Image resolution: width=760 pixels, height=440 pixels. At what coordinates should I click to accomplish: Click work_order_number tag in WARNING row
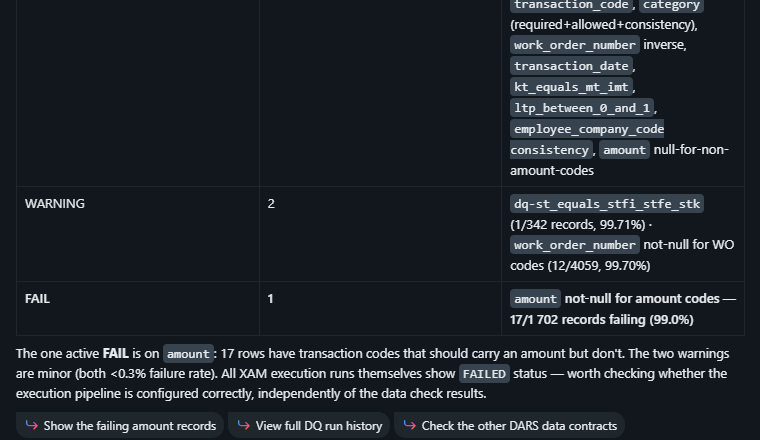[x=575, y=245]
